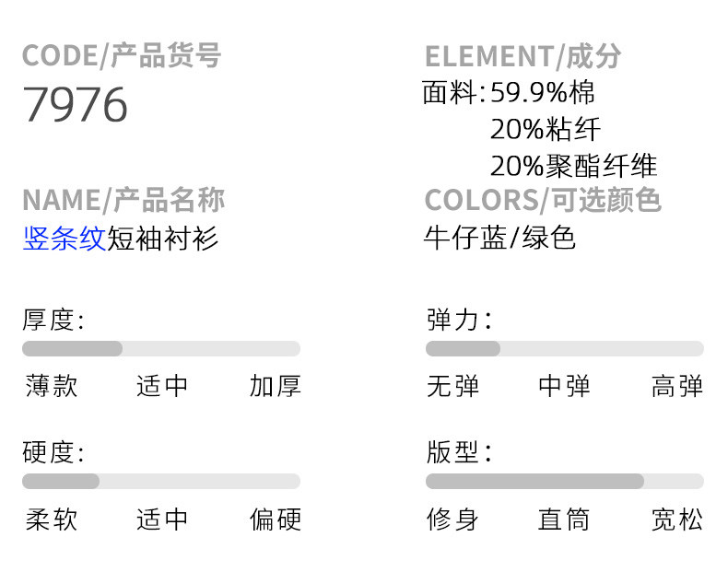Choose 适中 under the 厚度 slider

(x=162, y=386)
